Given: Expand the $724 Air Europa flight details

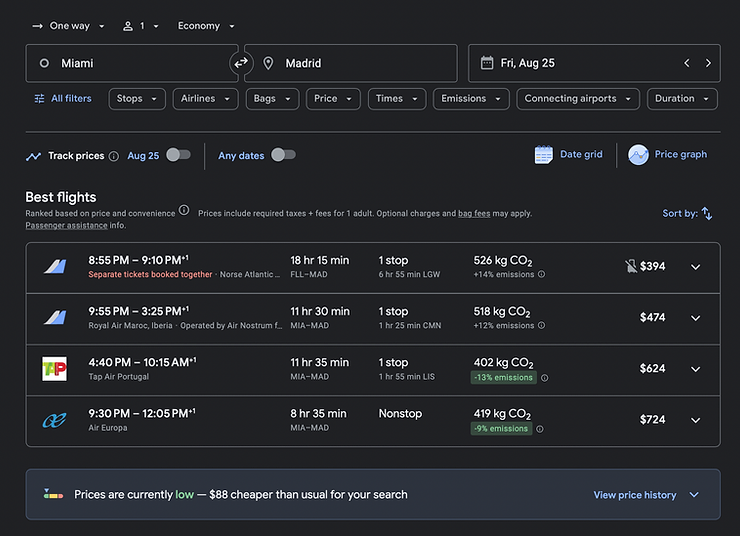Looking at the screenshot, I should tap(695, 420).
